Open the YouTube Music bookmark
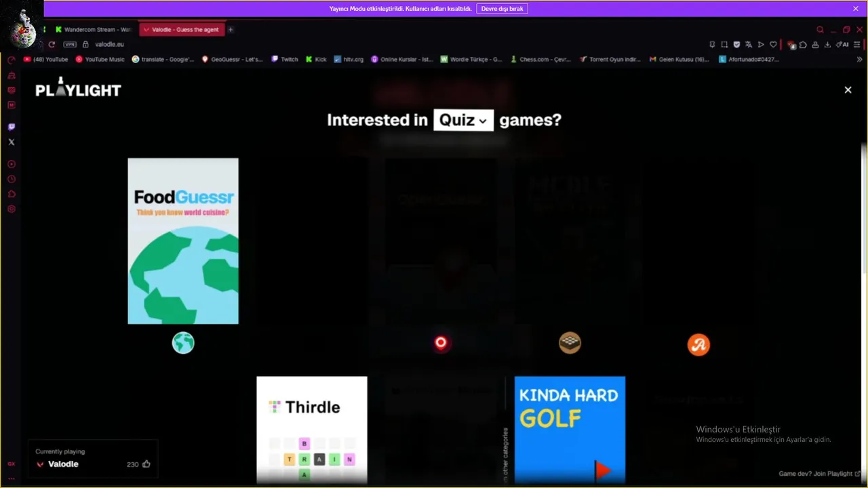Screen dimensions: 868x488 coord(100,60)
